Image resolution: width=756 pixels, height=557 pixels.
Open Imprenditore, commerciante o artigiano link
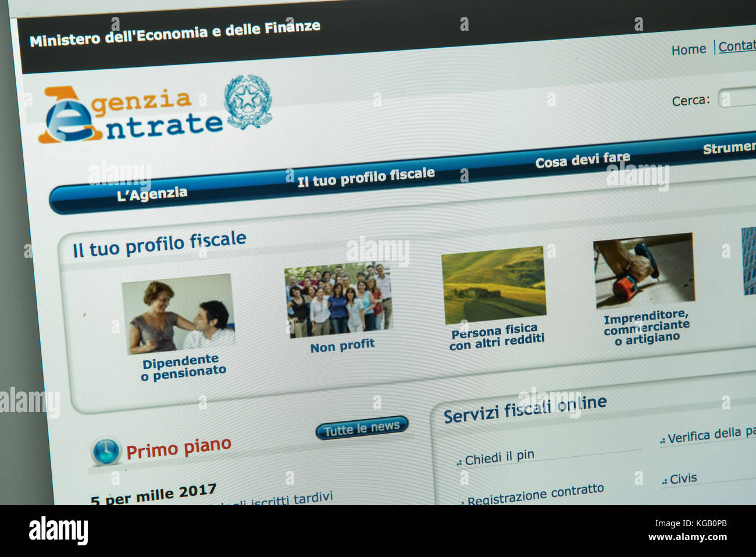click(x=647, y=328)
